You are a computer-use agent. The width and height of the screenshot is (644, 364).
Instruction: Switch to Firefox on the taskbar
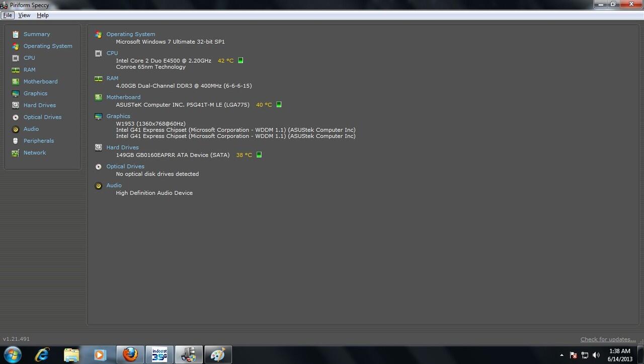[130, 354]
